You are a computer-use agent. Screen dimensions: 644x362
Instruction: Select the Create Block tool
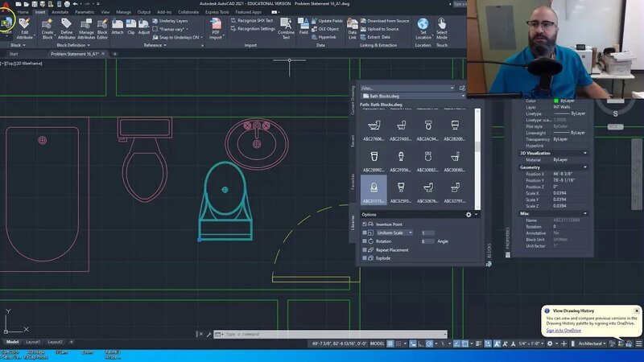pos(47,29)
